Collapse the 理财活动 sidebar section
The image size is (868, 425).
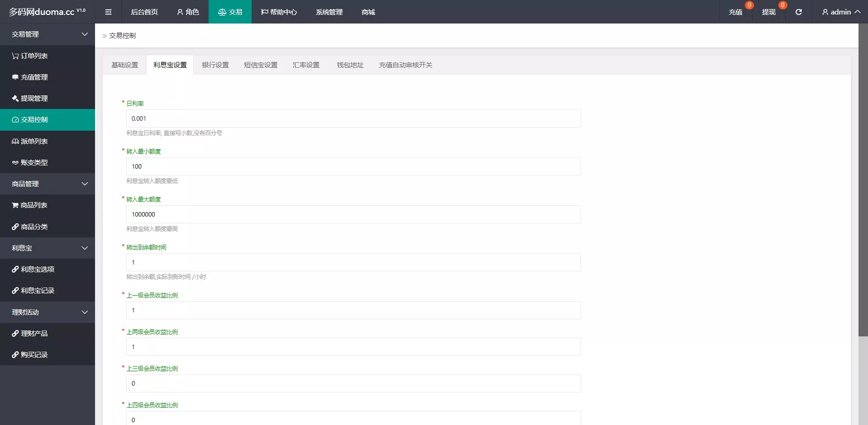(x=84, y=312)
